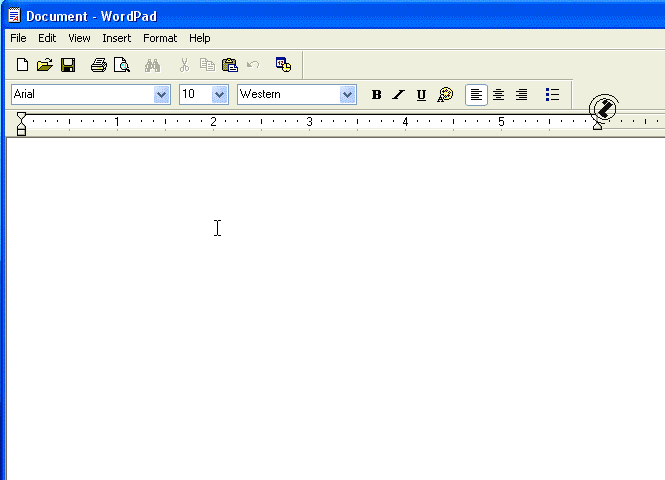Open the File menu
The height and width of the screenshot is (480, 665).
click(18, 38)
